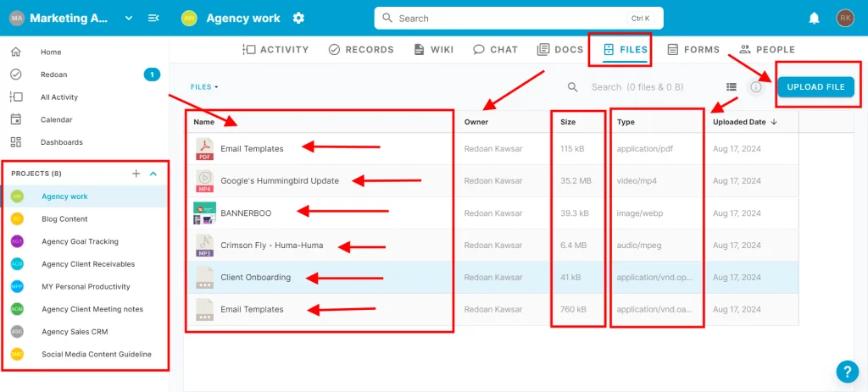Collapse the Projects list chevron

click(x=153, y=174)
